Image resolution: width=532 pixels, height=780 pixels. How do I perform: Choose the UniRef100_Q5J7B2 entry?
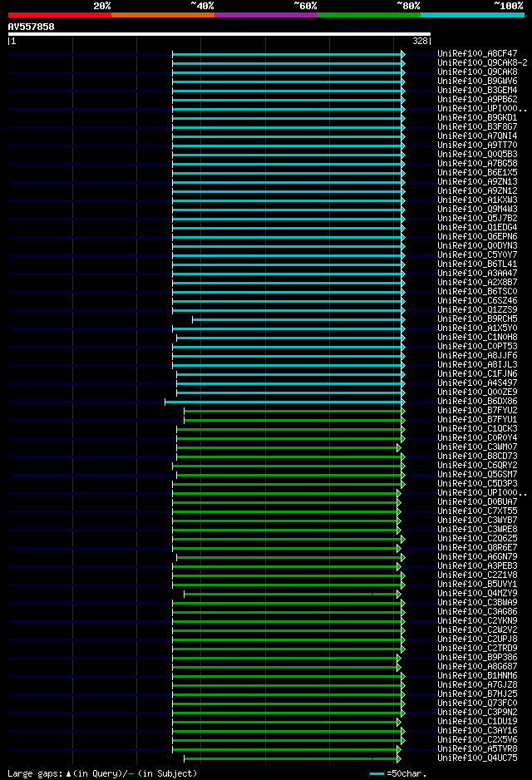tap(477, 219)
